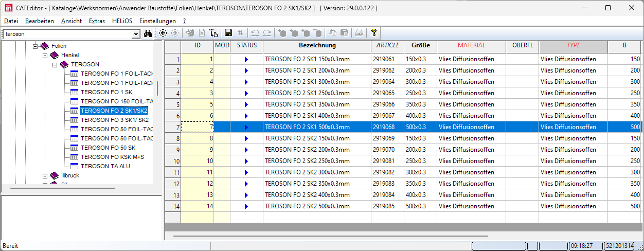This screenshot has height=251, width=644.
Task: Click the OBERFL column header
Action: tap(522, 46)
